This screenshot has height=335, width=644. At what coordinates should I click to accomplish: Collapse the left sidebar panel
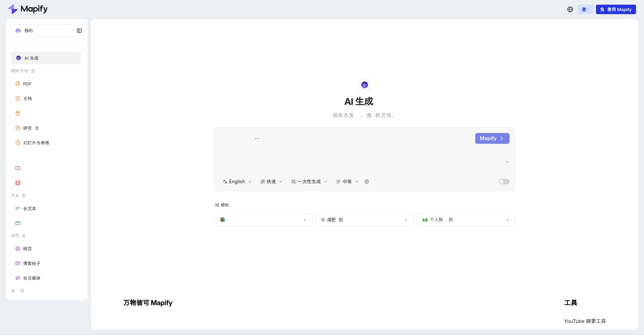pos(79,31)
